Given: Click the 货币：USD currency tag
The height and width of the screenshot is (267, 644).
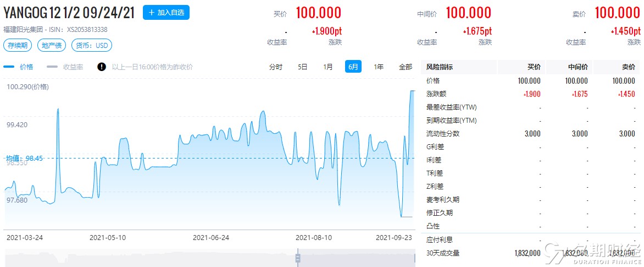Looking at the screenshot, I should [92, 45].
